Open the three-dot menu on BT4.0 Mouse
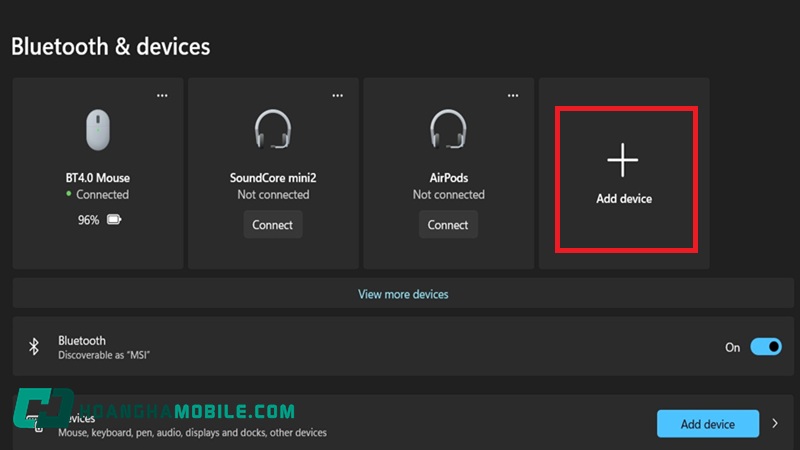The image size is (800, 450). pos(162,95)
